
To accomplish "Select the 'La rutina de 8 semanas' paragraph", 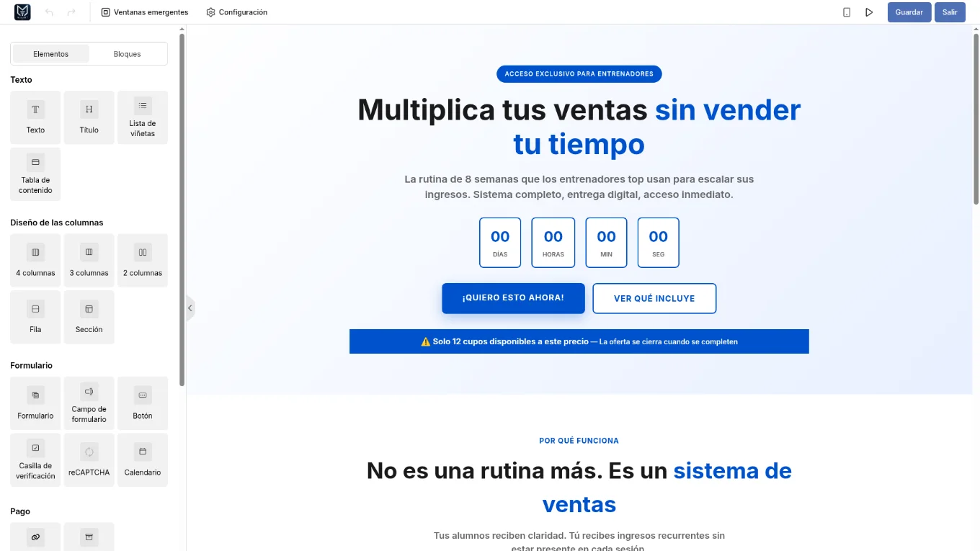I will click(x=579, y=187).
